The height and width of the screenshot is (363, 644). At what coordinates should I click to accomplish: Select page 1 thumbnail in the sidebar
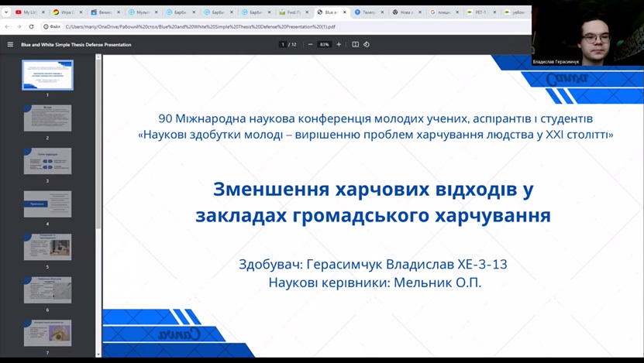[x=47, y=75]
